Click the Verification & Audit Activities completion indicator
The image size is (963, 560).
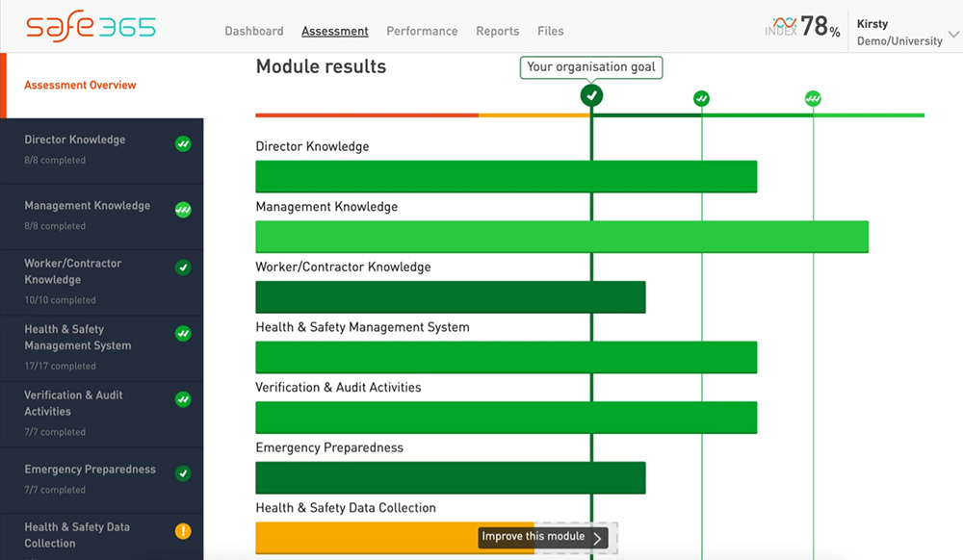pyautogui.click(x=183, y=399)
